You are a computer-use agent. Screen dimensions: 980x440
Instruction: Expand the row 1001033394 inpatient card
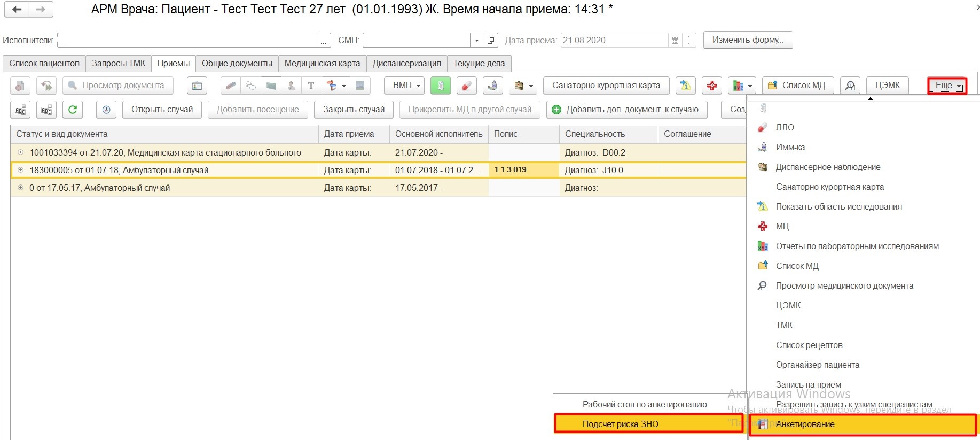(x=20, y=152)
